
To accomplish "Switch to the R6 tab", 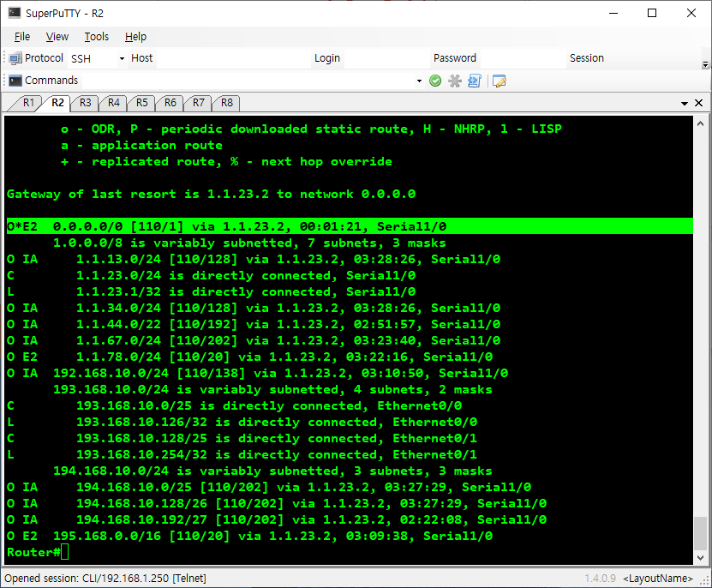I will (171, 103).
